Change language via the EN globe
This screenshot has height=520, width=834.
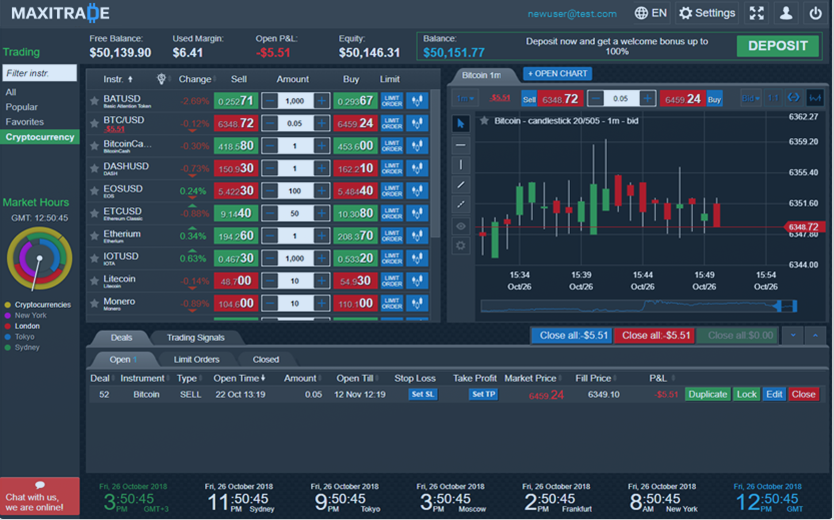pyautogui.click(x=651, y=13)
